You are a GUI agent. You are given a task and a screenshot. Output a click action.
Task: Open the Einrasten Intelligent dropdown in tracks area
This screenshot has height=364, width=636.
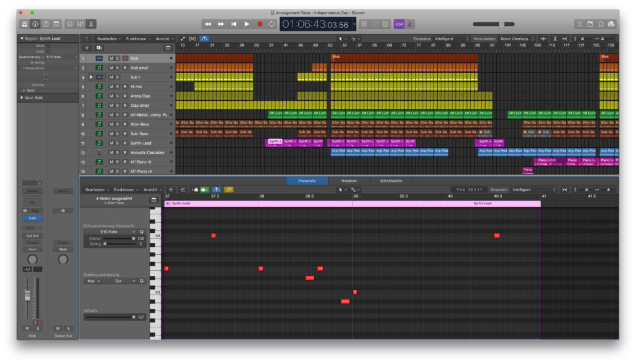pyautogui.click(x=451, y=39)
